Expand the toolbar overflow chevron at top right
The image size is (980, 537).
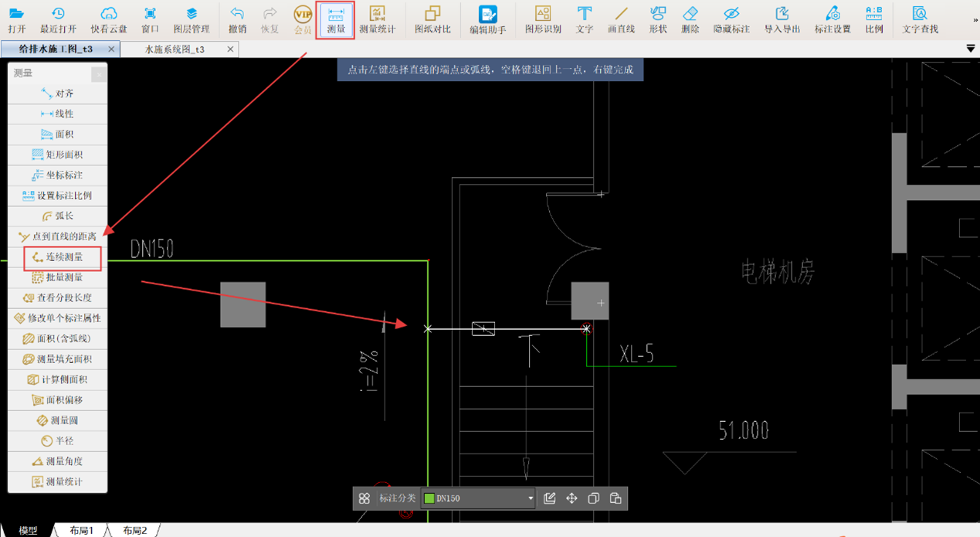(975, 21)
